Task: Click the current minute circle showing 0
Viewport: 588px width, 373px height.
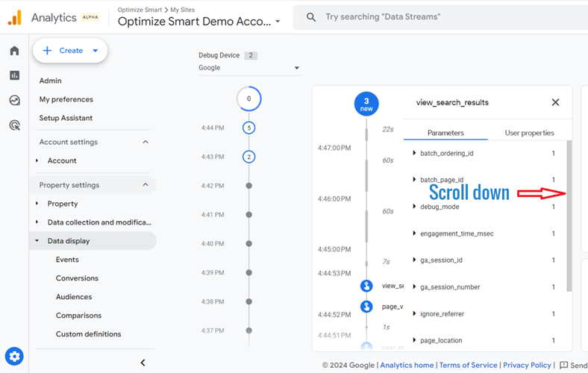Action: [x=249, y=98]
